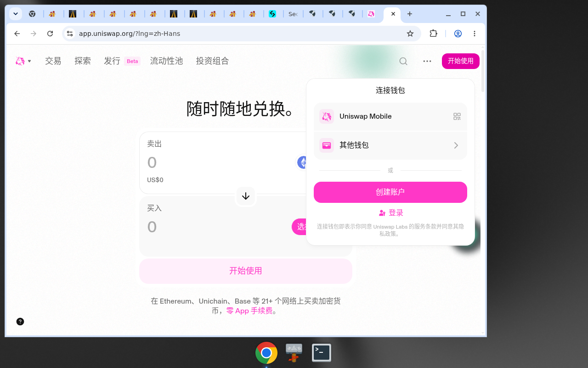
Task: Go back to the previous page
Action: coord(17,34)
